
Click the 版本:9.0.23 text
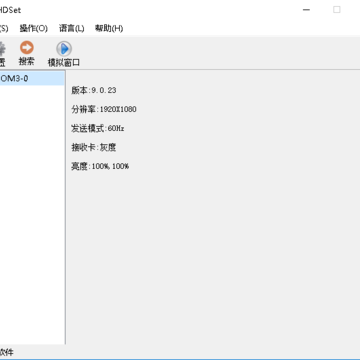[94, 90]
